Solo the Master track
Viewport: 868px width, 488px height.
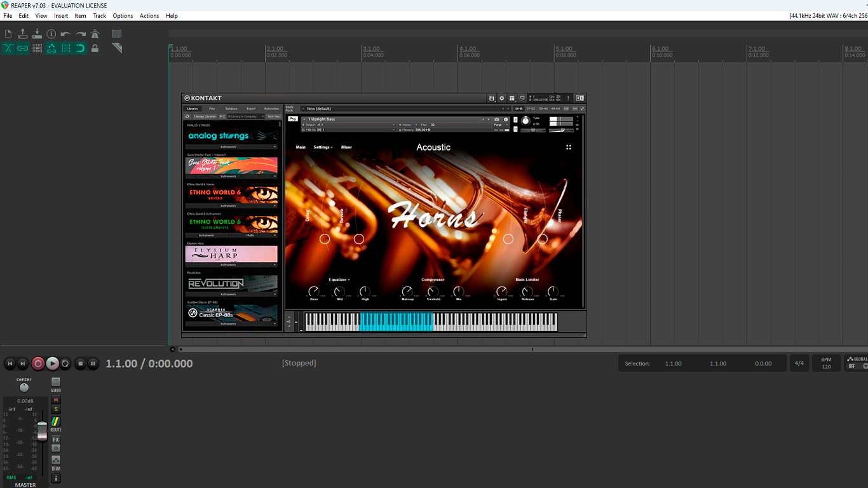click(56, 409)
